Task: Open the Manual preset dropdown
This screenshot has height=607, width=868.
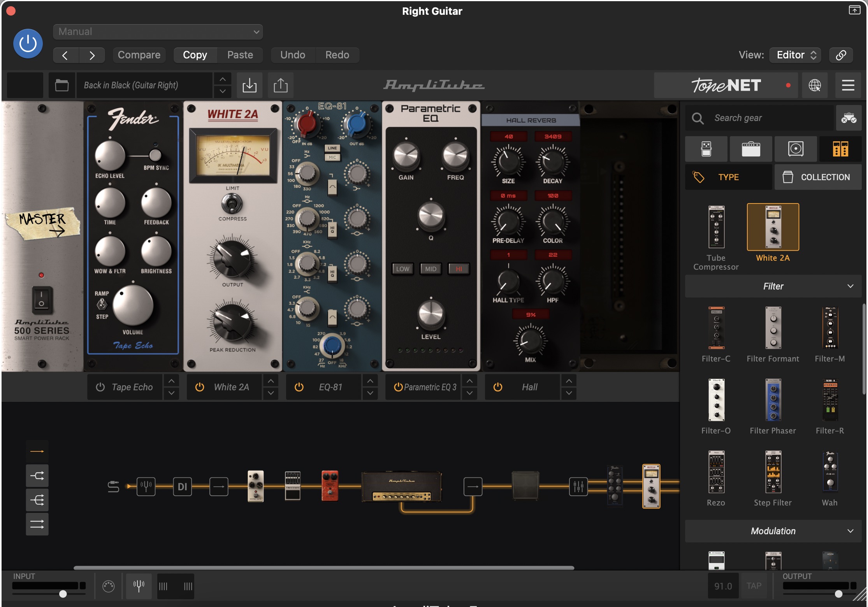Action: click(x=158, y=32)
